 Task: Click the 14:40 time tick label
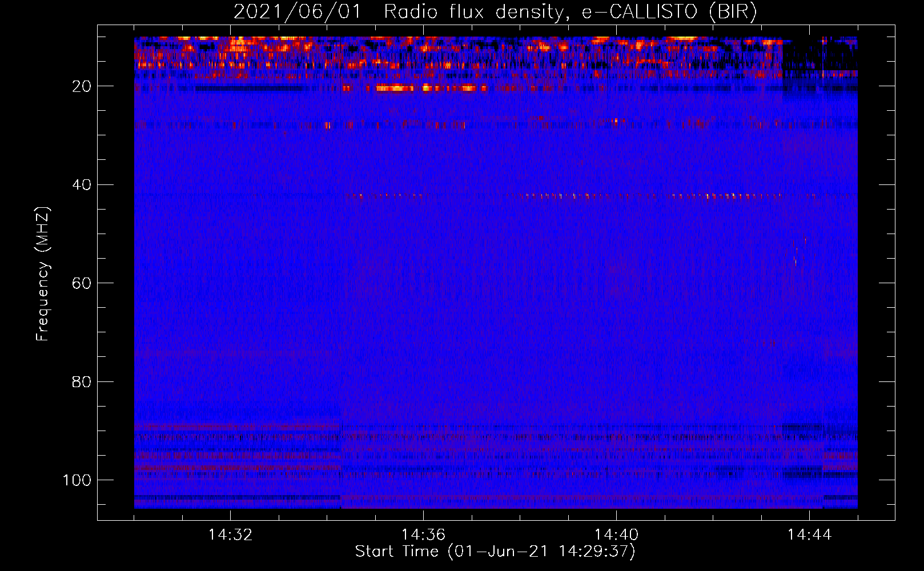click(616, 535)
